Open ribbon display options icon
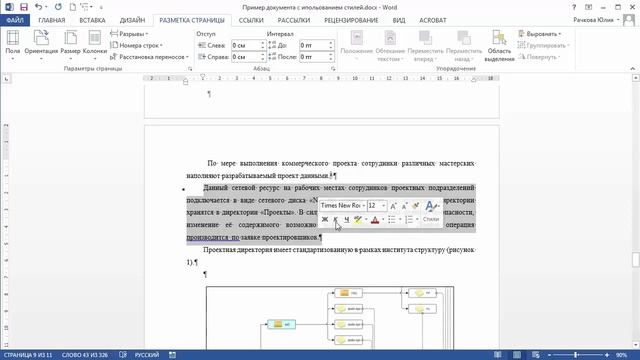 [x=589, y=7]
